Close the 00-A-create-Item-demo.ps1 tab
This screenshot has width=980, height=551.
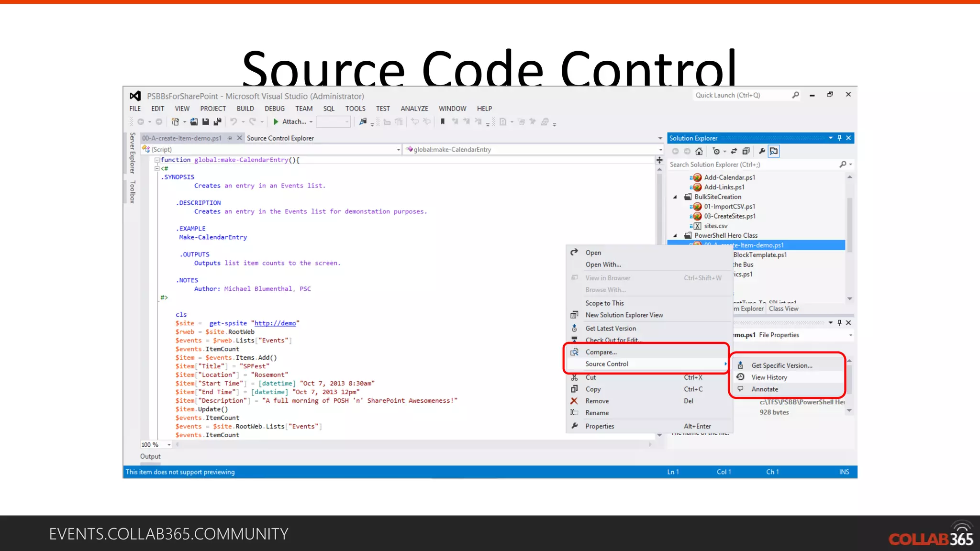coord(240,138)
